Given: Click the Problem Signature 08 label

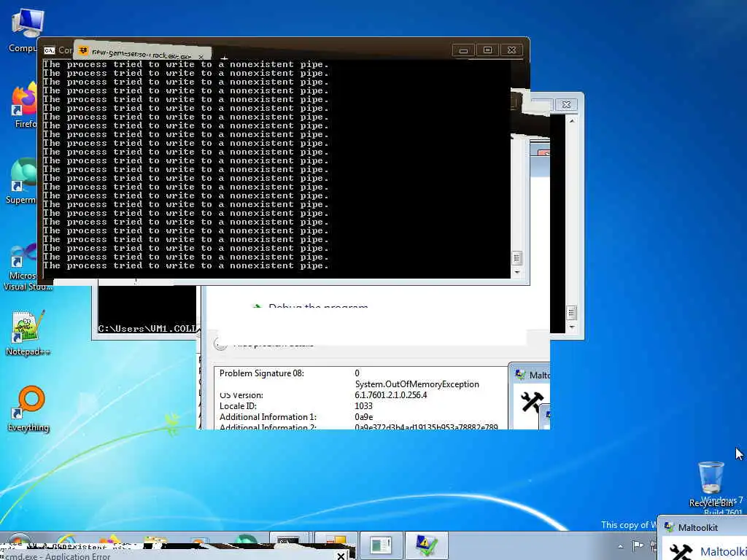Looking at the screenshot, I should click(x=262, y=373).
